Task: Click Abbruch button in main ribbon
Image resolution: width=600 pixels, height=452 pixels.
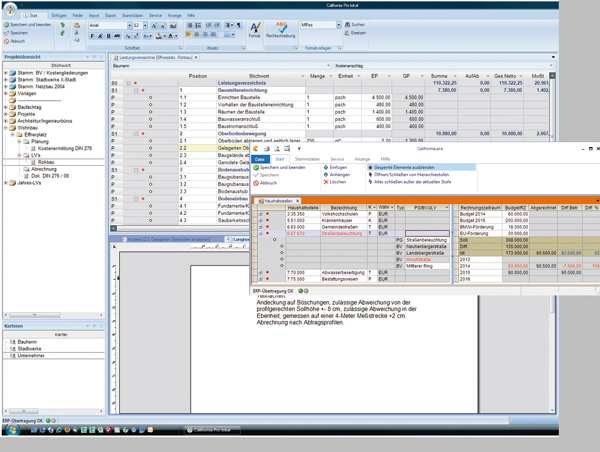Action: [x=19, y=41]
